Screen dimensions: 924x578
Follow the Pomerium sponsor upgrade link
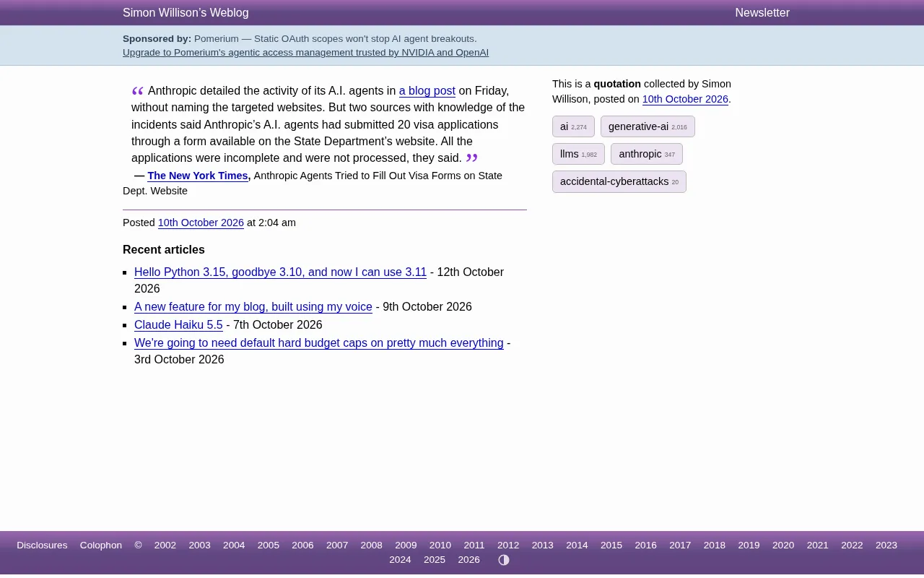(x=305, y=53)
